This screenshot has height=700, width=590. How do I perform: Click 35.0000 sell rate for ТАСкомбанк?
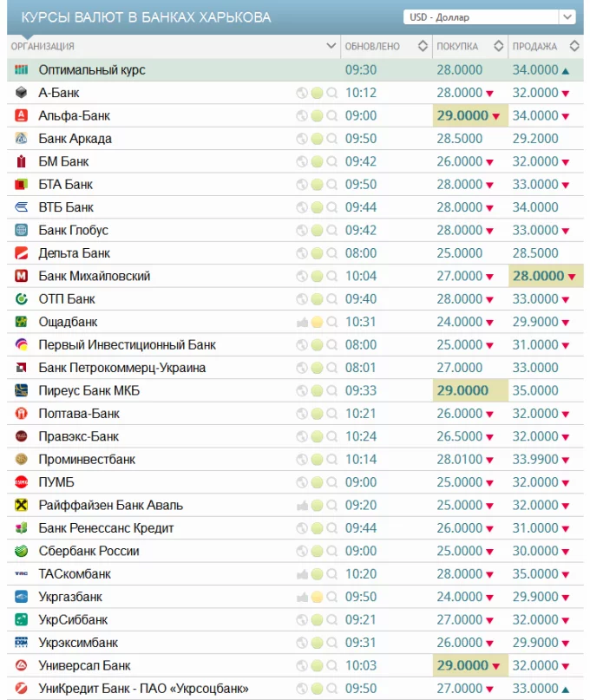(x=535, y=573)
